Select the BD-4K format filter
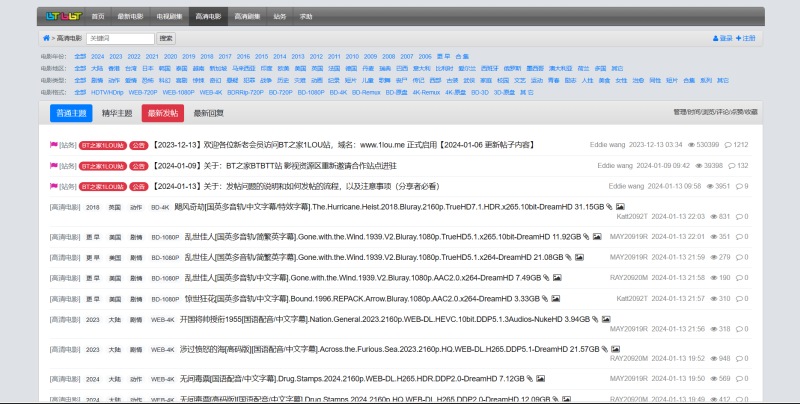Viewport: 800px width, 404px height. point(340,92)
